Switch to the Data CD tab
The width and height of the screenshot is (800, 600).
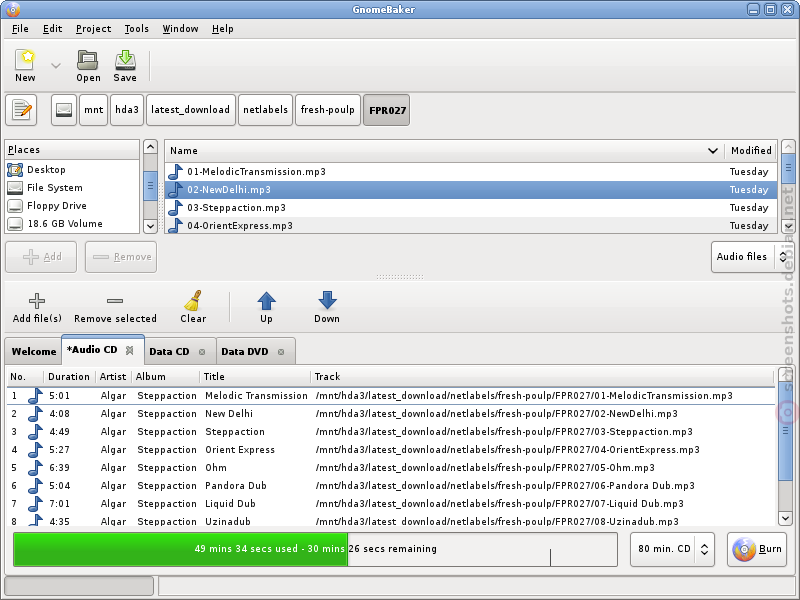[169, 352]
